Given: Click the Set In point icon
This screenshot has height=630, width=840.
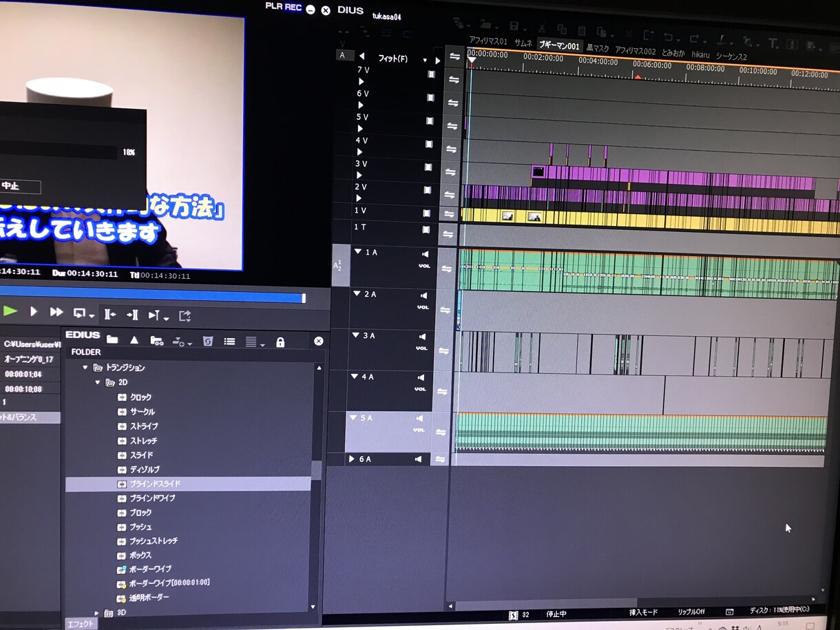Looking at the screenshot, I should (x=109, y=315).
